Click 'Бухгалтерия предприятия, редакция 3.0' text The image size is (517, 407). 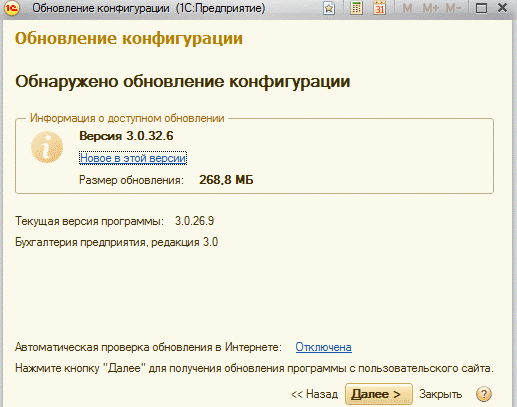tap(117, 242)
